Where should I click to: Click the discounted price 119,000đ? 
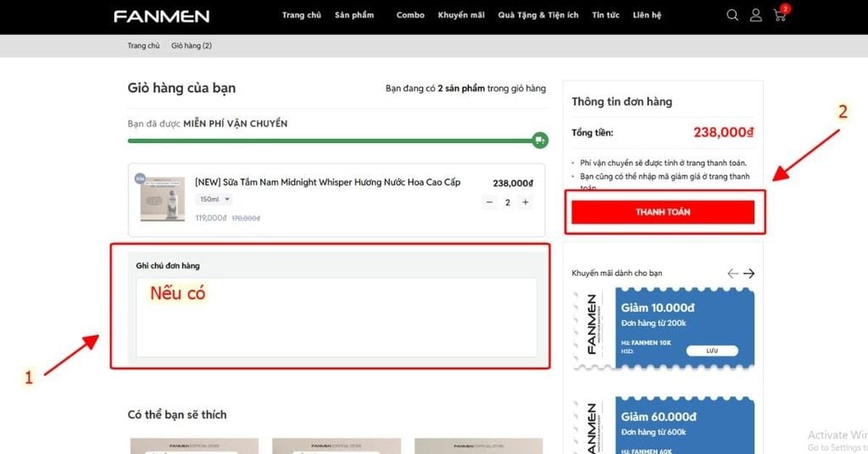(x=211, y=218)
